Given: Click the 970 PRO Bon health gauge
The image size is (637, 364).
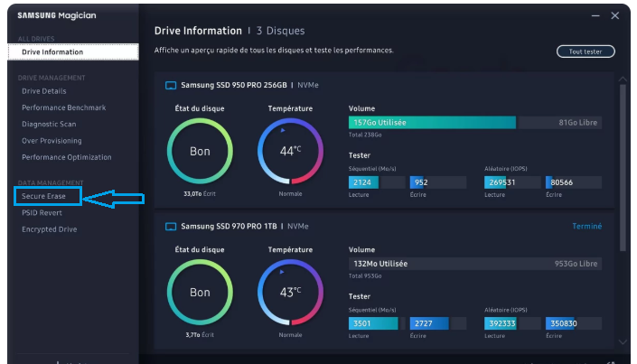Looking at the screenshot, I should point(200,292).
